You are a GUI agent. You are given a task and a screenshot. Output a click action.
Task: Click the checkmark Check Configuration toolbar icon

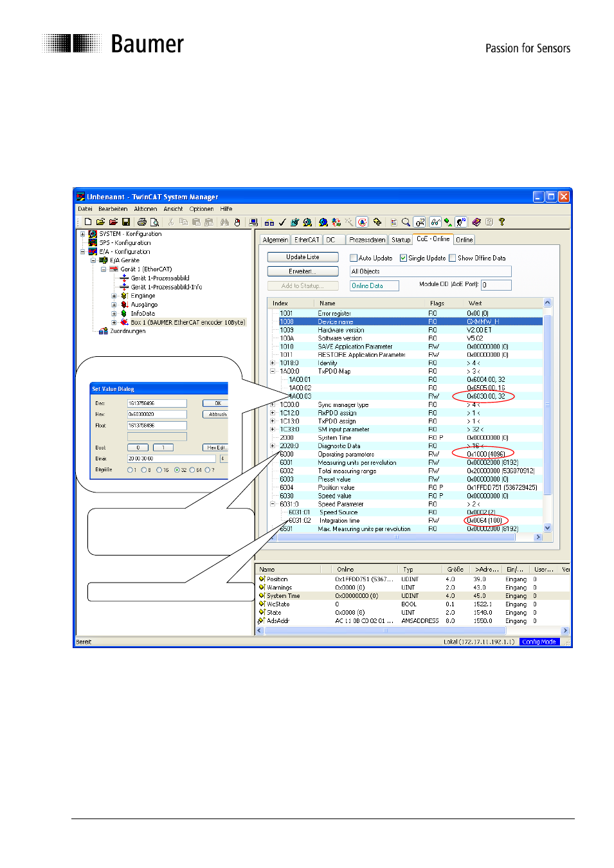[282, 222]
